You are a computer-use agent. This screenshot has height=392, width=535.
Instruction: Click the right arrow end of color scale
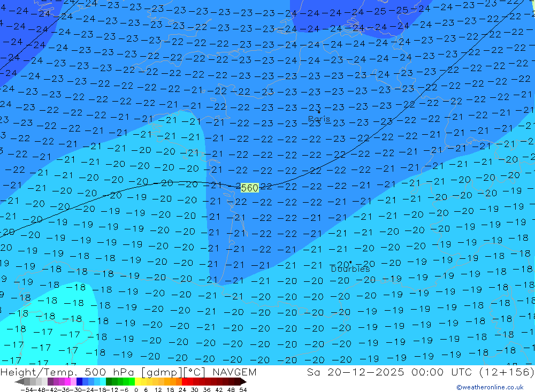pos(243,381)
